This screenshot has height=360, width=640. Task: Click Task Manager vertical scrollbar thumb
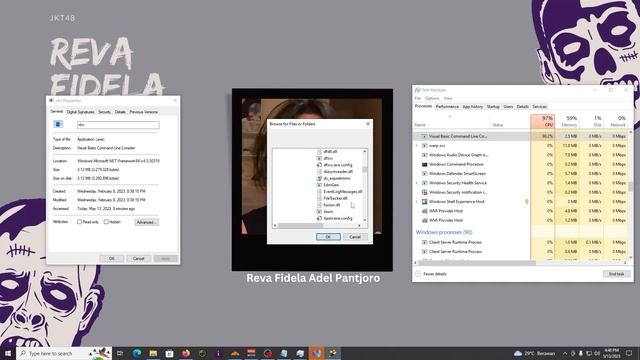631,187
